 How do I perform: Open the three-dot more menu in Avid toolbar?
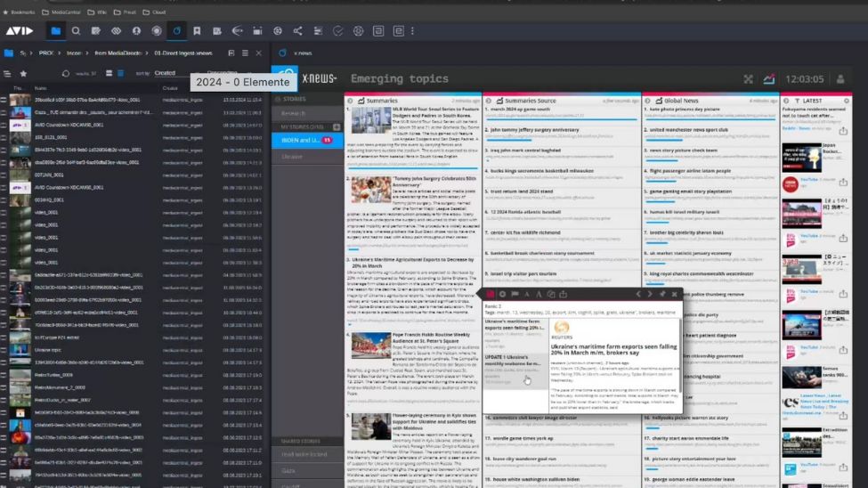pyautogui.click(x=412, y=31)
